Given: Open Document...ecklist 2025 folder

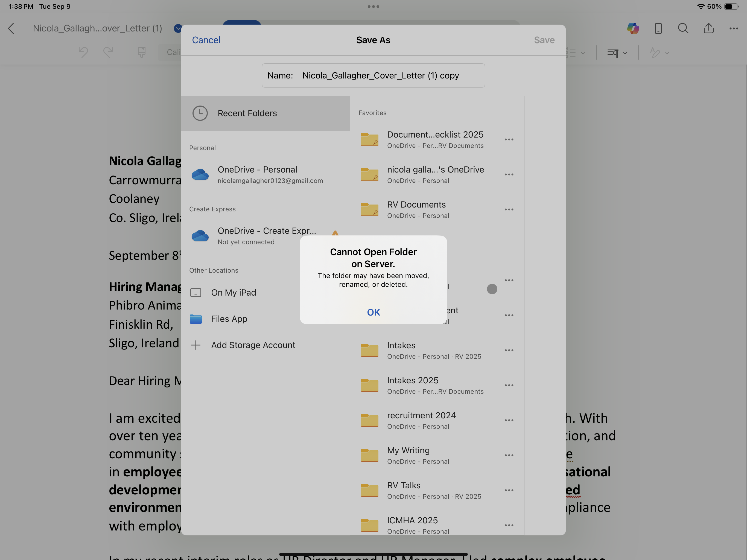Looking at the screenshot, I should [x=437, y=139].
